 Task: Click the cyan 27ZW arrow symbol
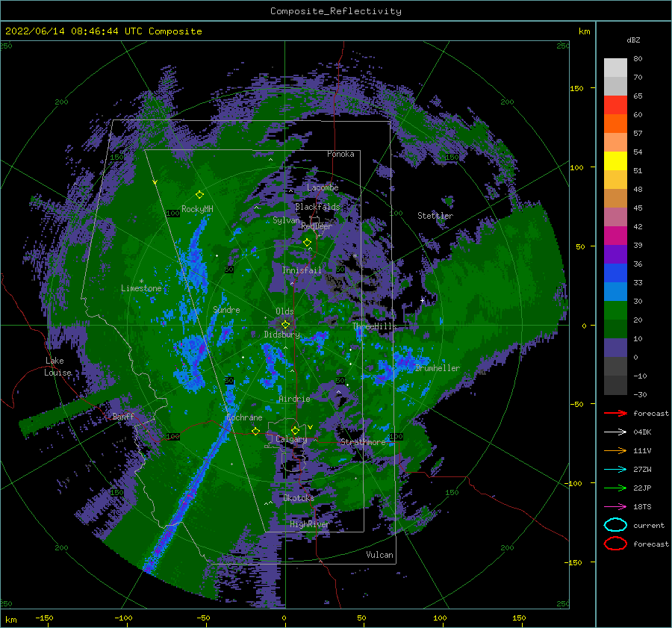tap(615, 470)
